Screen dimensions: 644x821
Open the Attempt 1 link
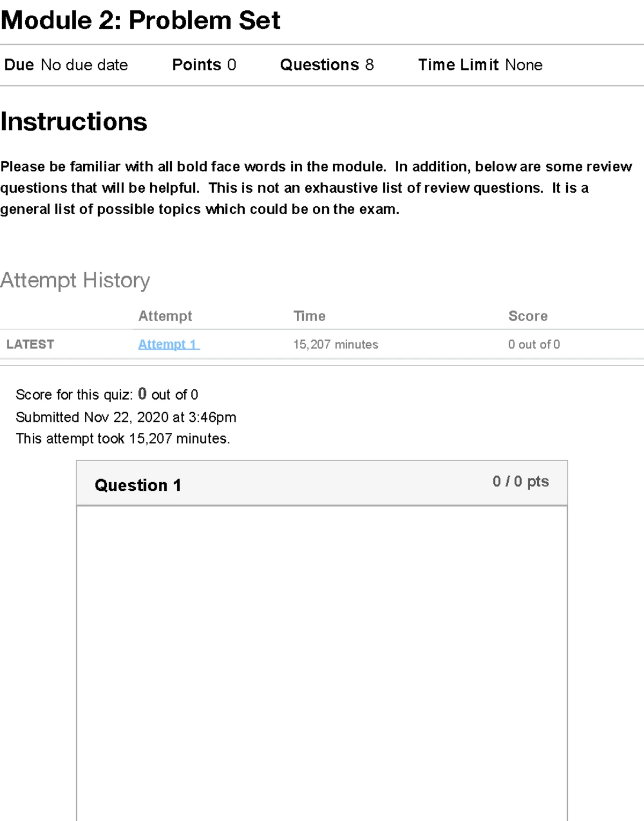pyautogui.click(x=168, y=344)
